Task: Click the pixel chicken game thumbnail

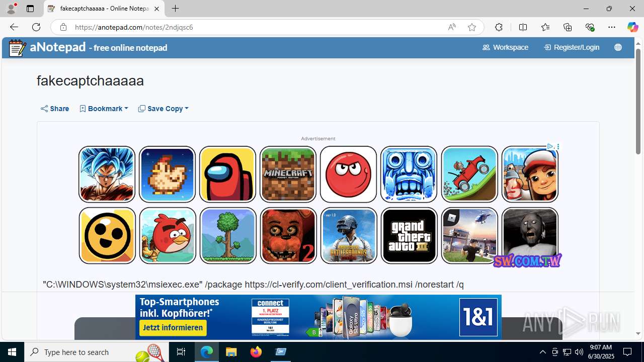Action: [167, 174]
